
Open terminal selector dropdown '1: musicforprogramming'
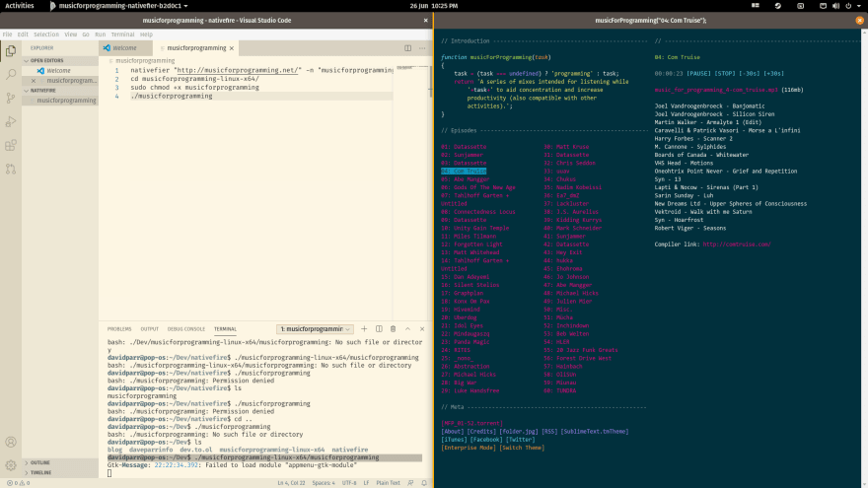click(315, 328)
